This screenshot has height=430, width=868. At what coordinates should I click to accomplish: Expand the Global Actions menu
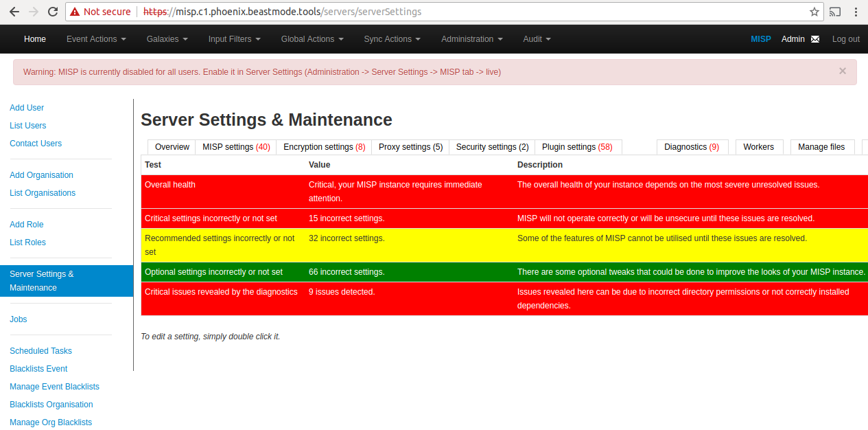(312, 39)
